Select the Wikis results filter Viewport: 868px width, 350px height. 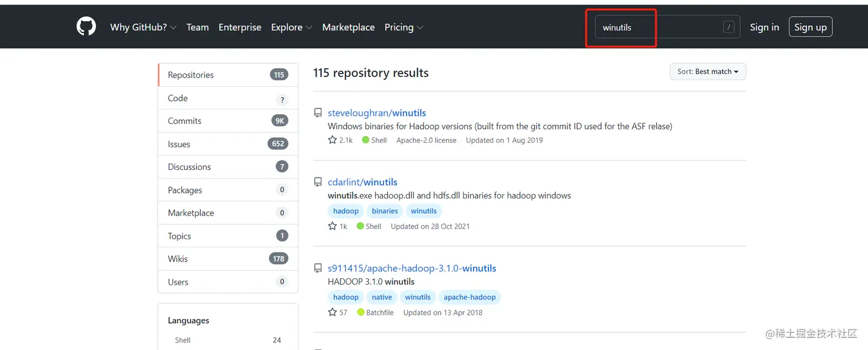(228, 259)
